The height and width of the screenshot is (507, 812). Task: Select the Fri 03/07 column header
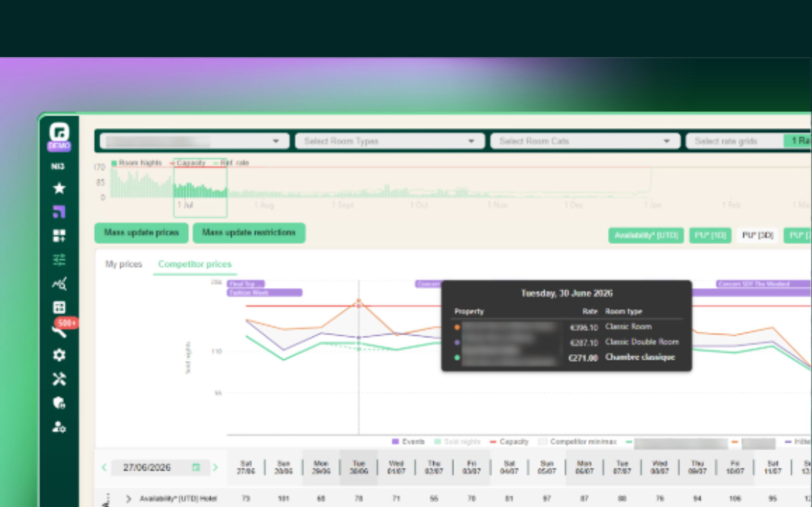coord(471,467)
